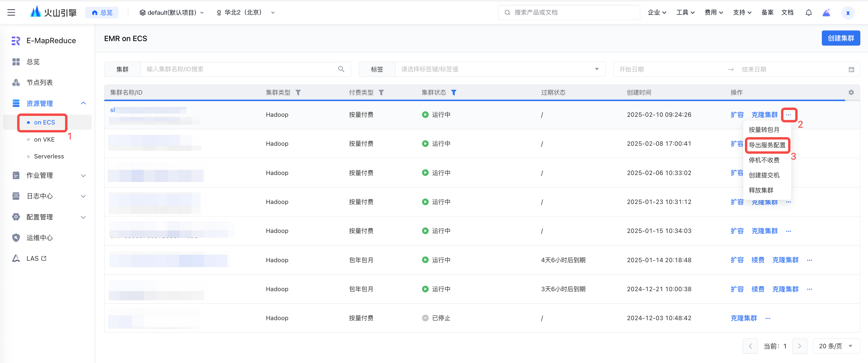Open the user avatar x menu

848,13
